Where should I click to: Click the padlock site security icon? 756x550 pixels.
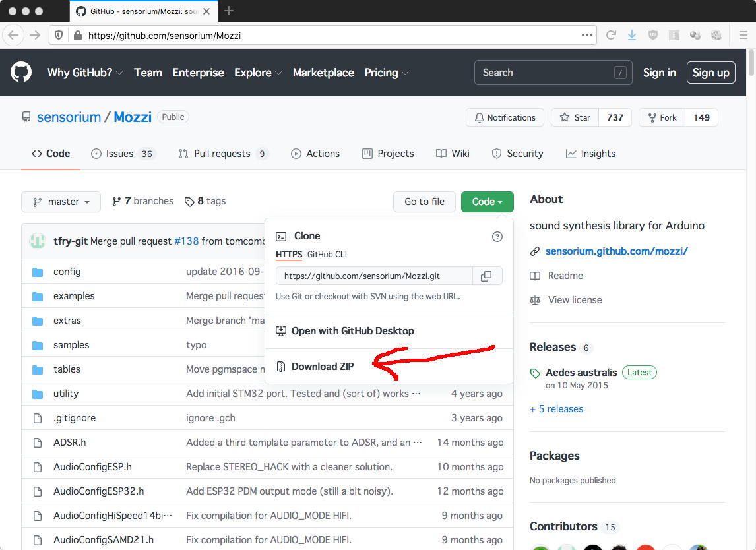tap(77, 35)
